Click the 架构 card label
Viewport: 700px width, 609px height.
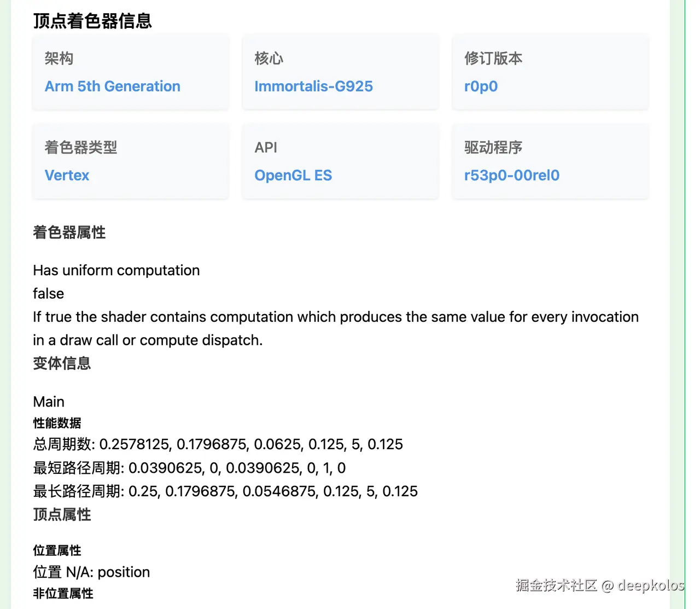click(x=59, y=59)
